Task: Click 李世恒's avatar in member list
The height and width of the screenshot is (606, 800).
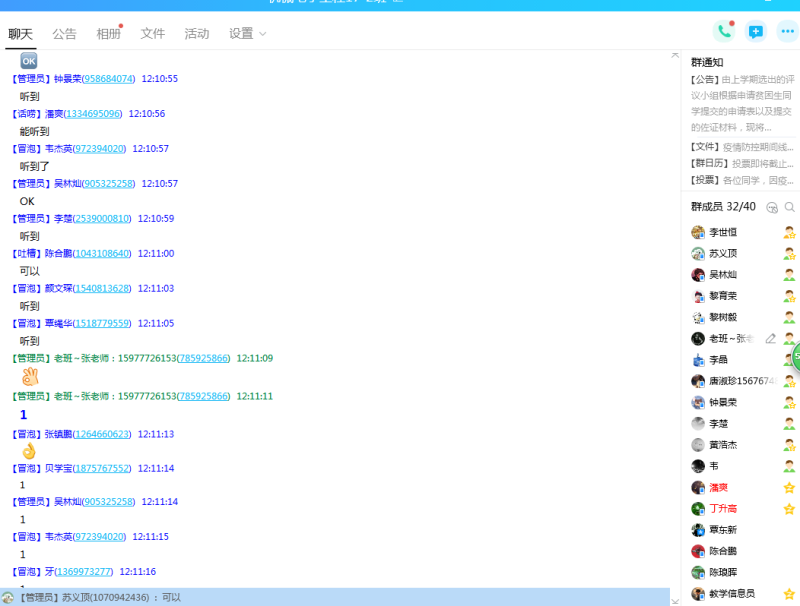Action: click(x=698, y=232)
